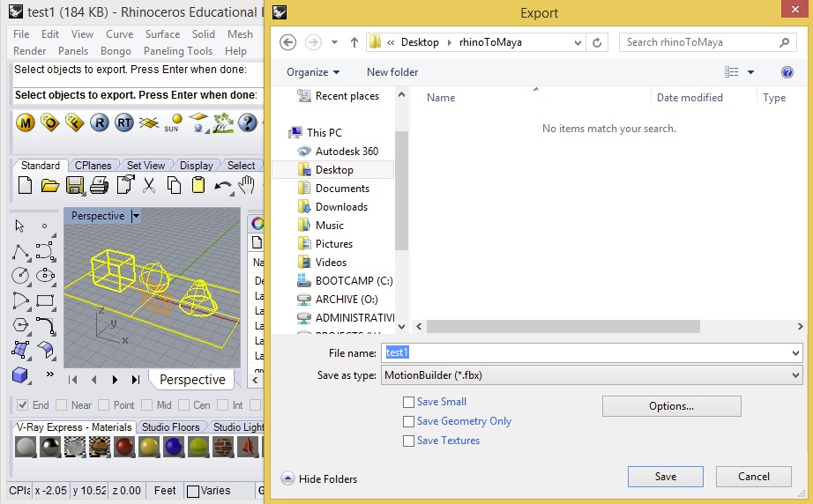Open the Organize dropdown menu
Image resolution: width=813 pixels, height=504 pixels.
click(313, 72)
